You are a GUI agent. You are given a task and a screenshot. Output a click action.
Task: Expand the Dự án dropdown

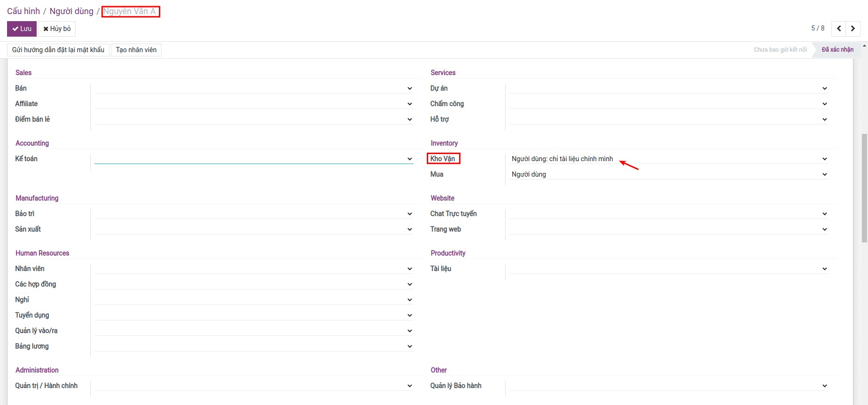pos(668,88)
